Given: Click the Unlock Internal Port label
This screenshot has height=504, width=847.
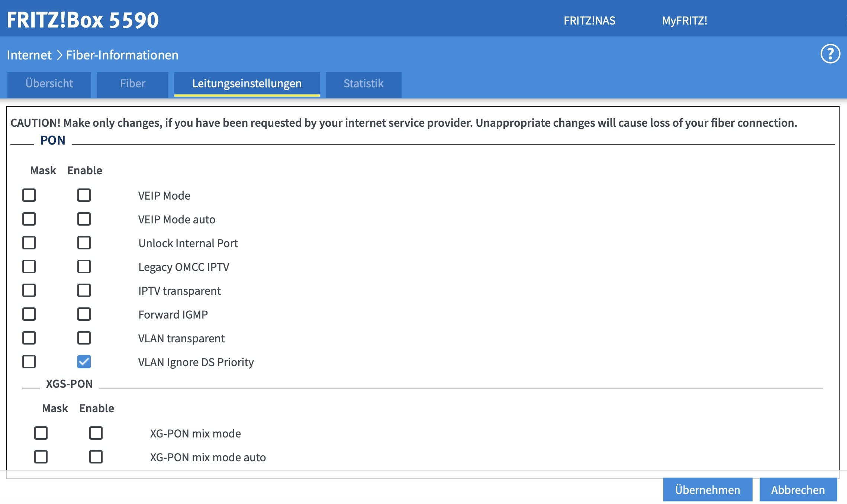Looking at the screenshot, I should pos(188,243).
